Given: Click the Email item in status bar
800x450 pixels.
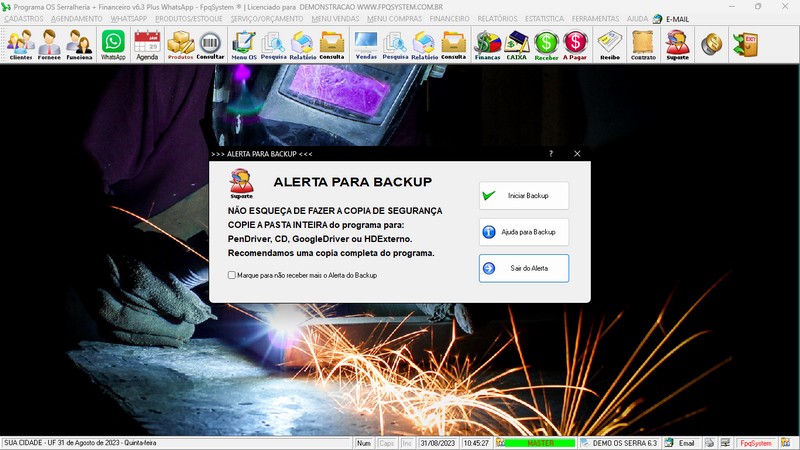Looking at the screenshot, I should [681, 443].
